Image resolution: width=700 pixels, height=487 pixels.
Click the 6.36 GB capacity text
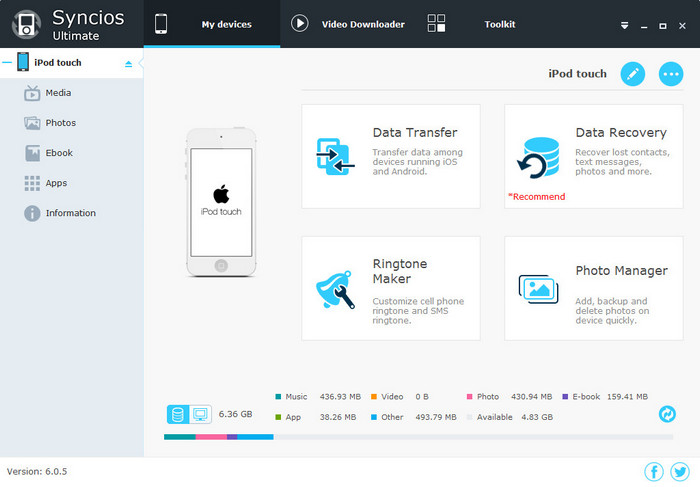235,414
